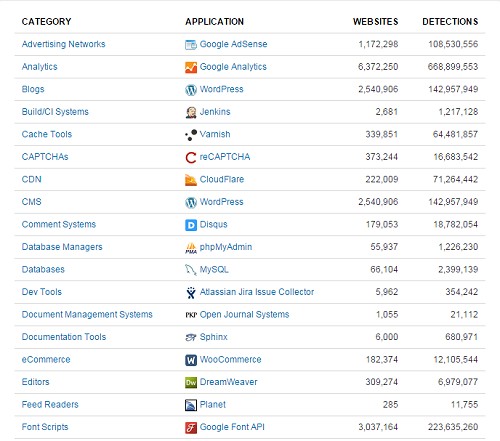The width and height of the screenshot is (500, 441).
Task: Follow the WooCommerce application link
Action: (x=230, y=360)
